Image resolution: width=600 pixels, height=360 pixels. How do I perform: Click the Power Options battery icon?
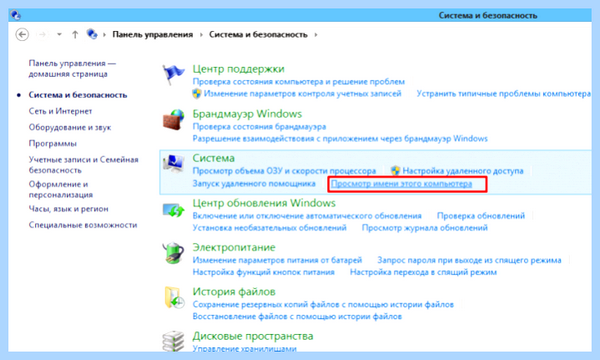(x=173, y=253)
